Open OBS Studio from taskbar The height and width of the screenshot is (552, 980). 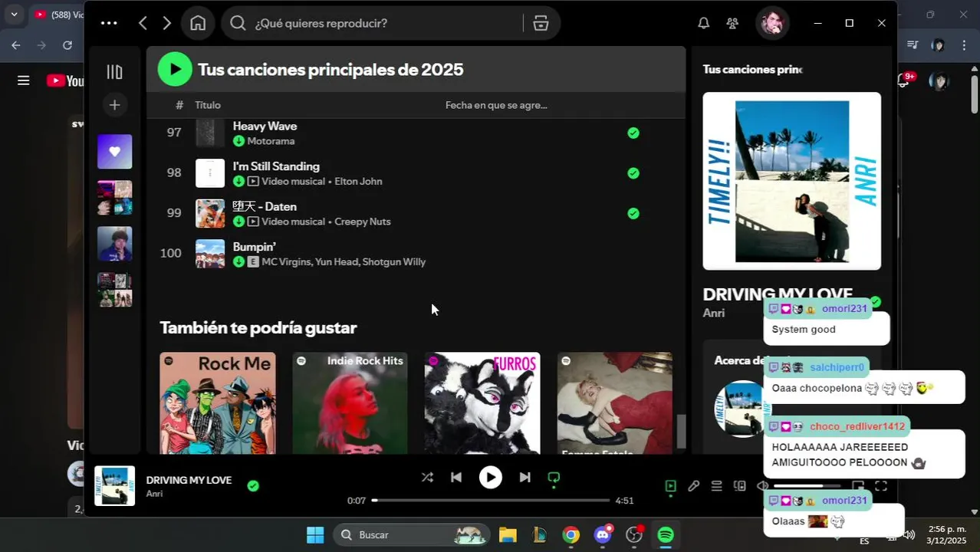[634, 535]
